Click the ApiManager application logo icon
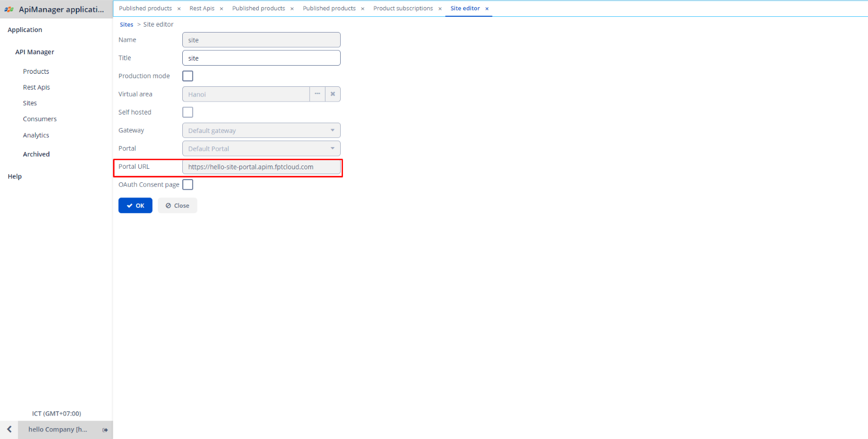Image resolution: width=868 pixels, height=439 pixels. coord(9,9)
